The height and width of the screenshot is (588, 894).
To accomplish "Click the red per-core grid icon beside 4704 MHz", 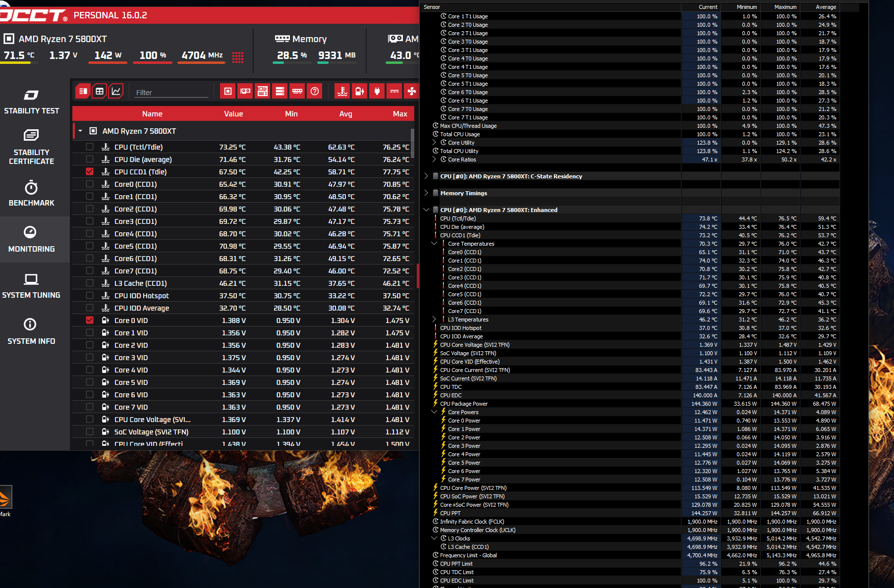I will [x=238, y=57].
